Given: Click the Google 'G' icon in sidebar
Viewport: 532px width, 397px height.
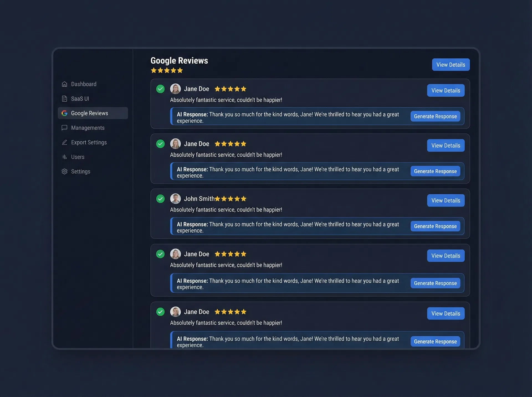Looking at the screenshot, I should tap(64, 113).
